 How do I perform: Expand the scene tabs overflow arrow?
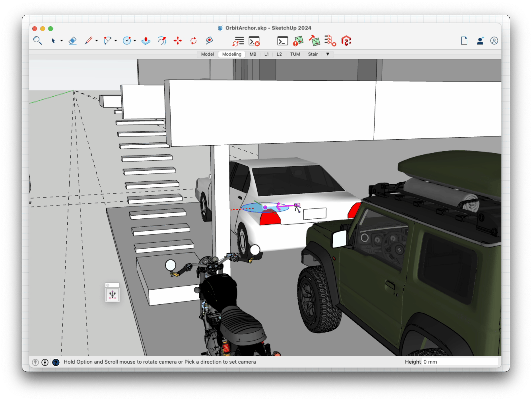click(x=328, y=54)
